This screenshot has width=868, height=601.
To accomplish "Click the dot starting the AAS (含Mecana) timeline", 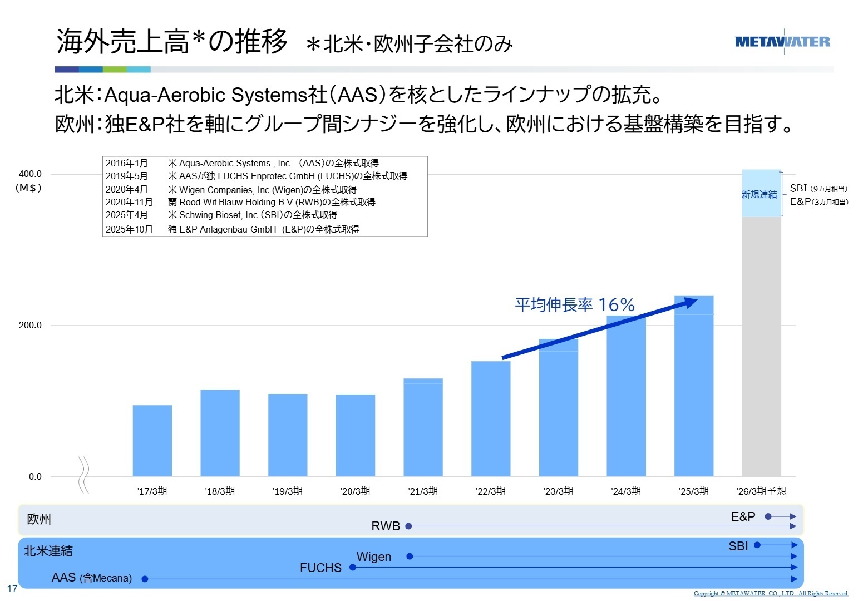I will [x=144, y=578].
